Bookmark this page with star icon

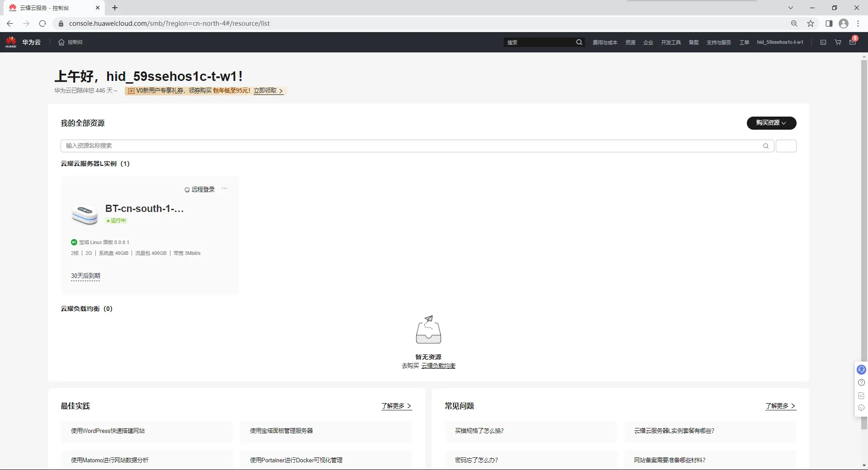(811, 23)
